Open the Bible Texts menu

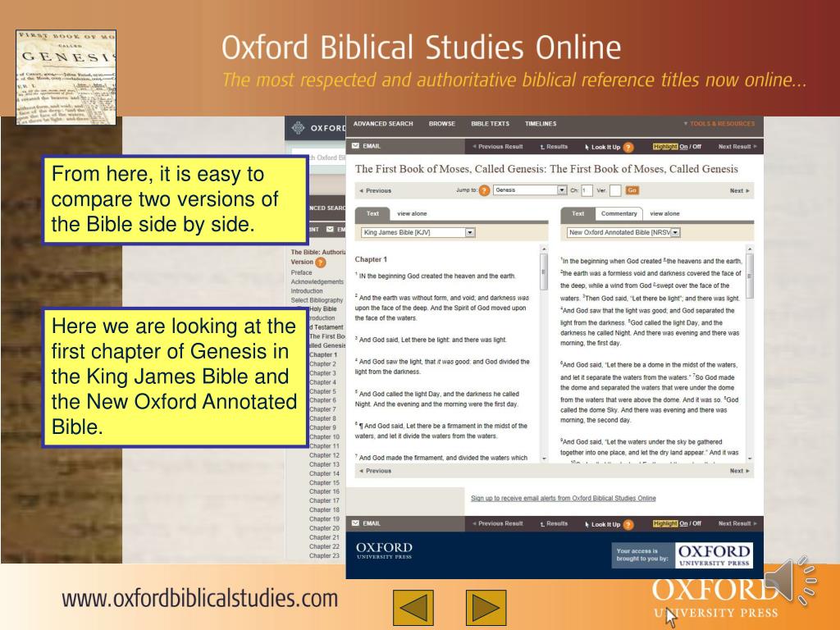coord(491,124)
